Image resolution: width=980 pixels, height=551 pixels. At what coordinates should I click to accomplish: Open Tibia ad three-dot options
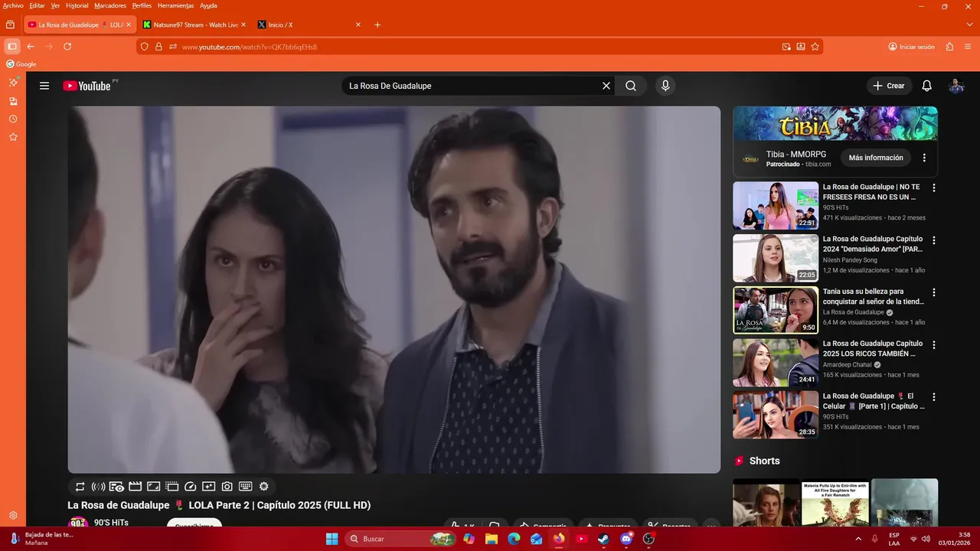(x=924, y=158)
